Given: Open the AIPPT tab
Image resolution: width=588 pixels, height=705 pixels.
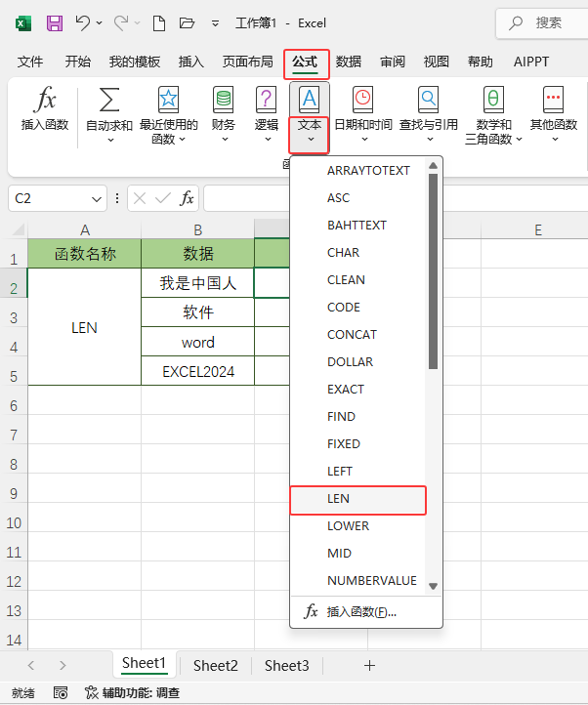Looking at the screenshot, I should pyautogui.click(x=531, y=62).
